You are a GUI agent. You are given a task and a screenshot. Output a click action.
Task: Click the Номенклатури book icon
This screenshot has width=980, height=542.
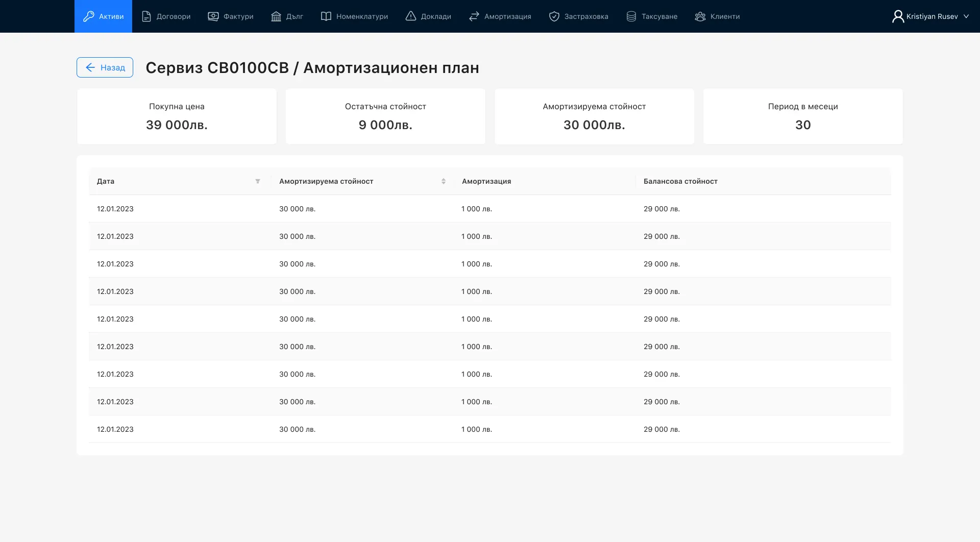pyautogui.click(x=326, y=16)
